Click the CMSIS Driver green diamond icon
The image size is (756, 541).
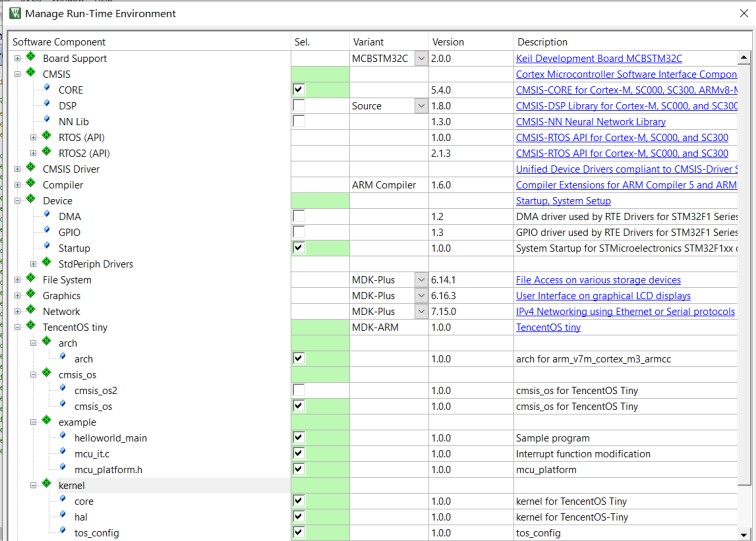[31, 168]
